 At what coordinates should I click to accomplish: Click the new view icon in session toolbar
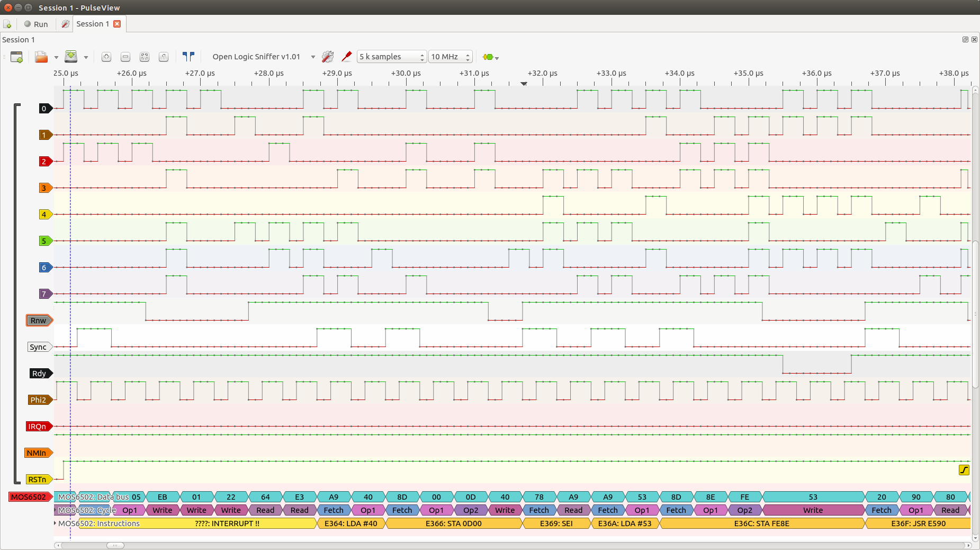[16, 57]
